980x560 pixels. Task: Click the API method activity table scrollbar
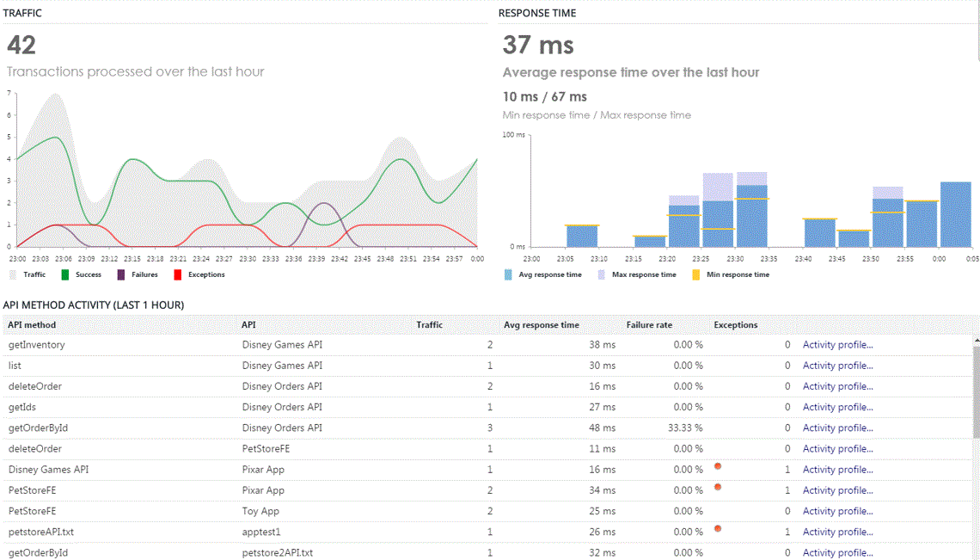(x=975, y=396)
